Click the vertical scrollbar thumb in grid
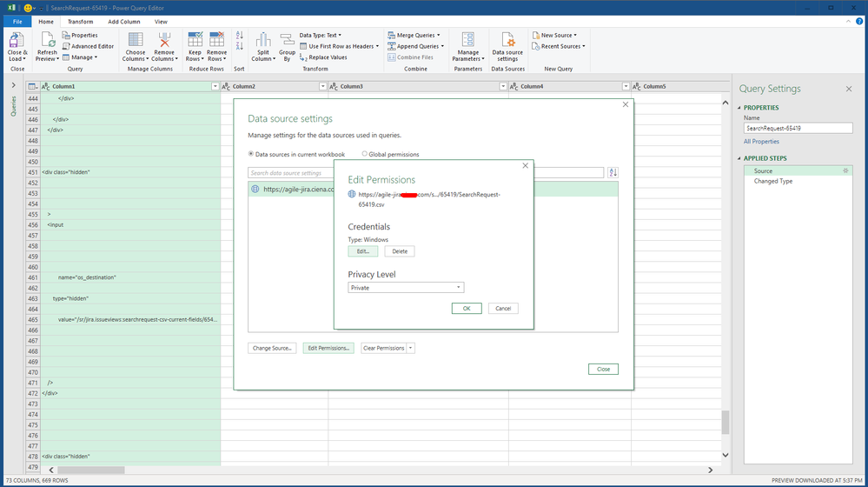This screenshot has width=868, height=487. (726, 422)
